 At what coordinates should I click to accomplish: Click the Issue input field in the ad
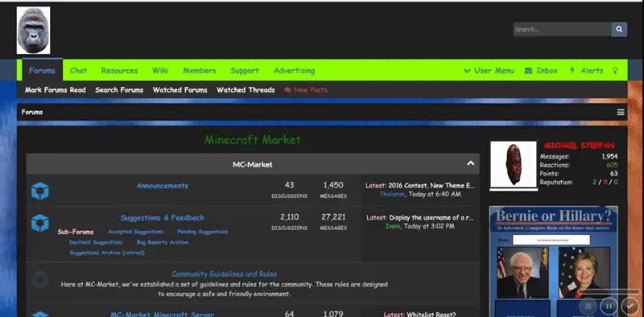point(551,240)
